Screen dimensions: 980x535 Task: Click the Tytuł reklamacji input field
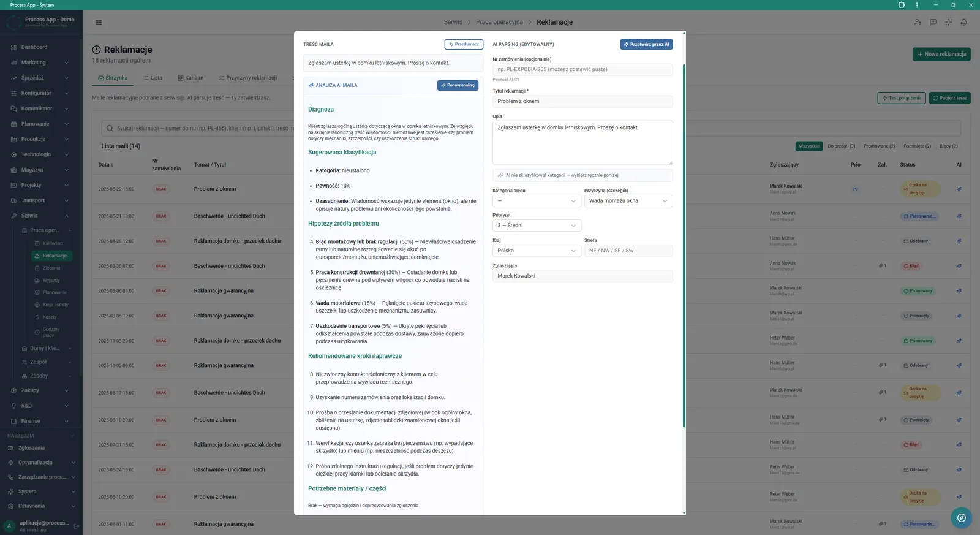[x=582, y=101]
